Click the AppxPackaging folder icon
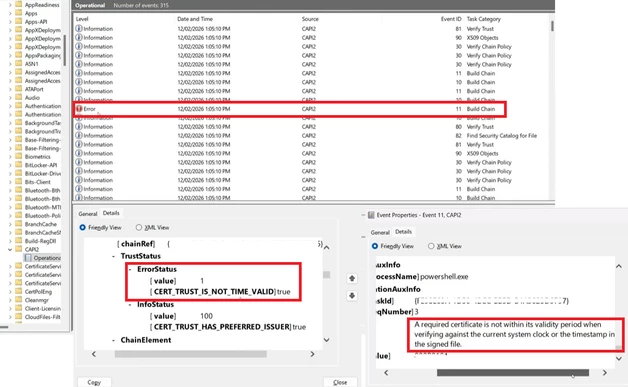The height and width of the screenshot is (387, 628). coord(18,55)
